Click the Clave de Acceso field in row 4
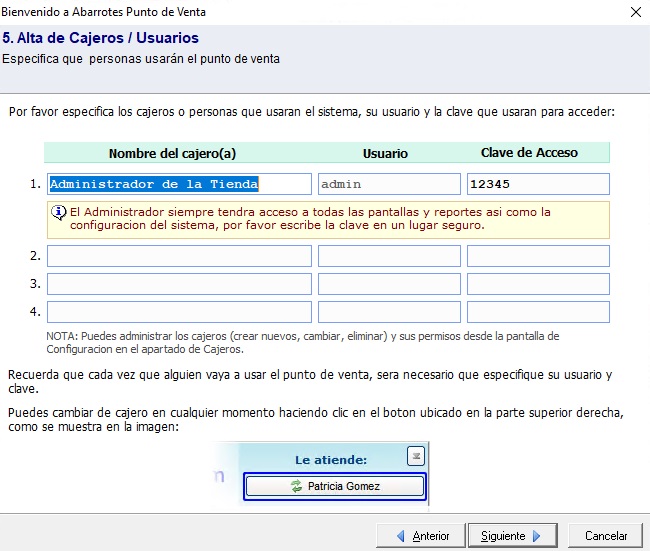Image resolution: width=650 pixels, height=551 pixels. tap(538, 312)
